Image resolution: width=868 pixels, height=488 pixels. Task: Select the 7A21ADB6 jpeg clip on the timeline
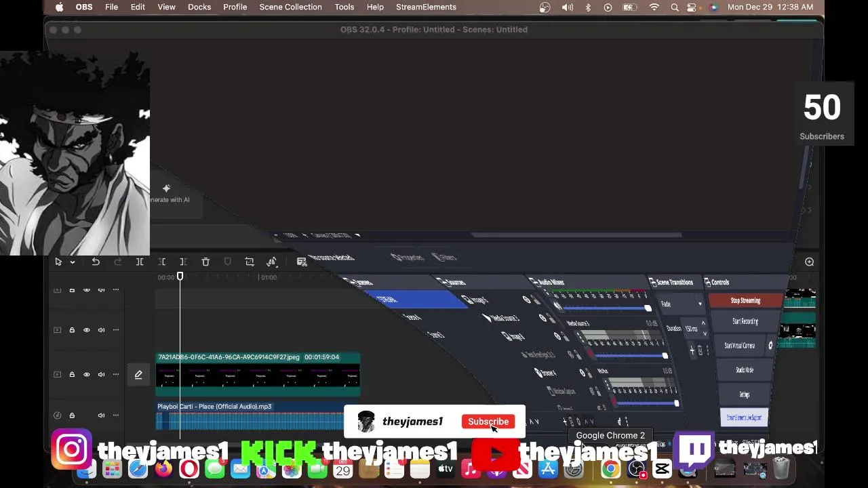pyautogui.click(x=258, y=374)
